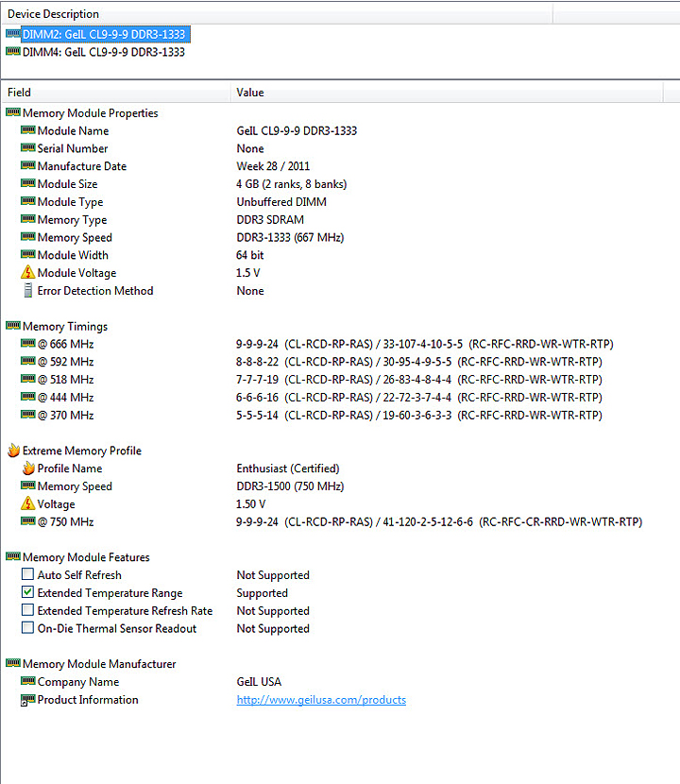Click the @ 750 MHz timing icon

[x=28, y=521]
